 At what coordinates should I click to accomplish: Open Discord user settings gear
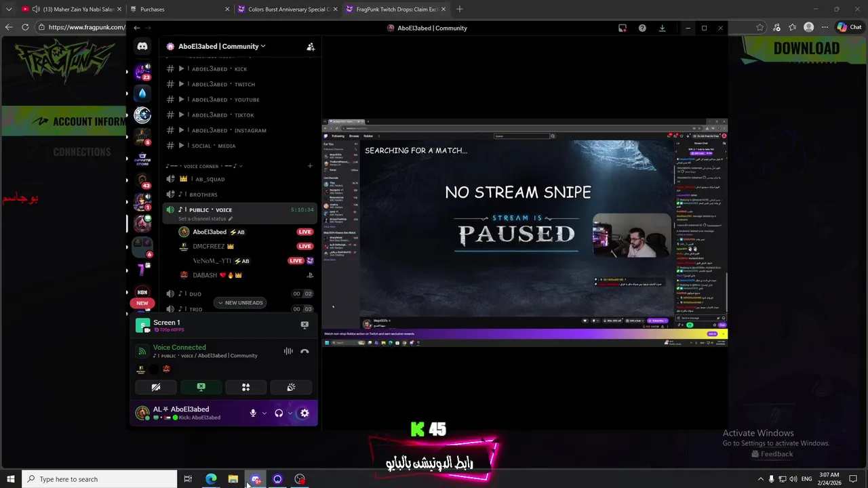tap(304, 413)
